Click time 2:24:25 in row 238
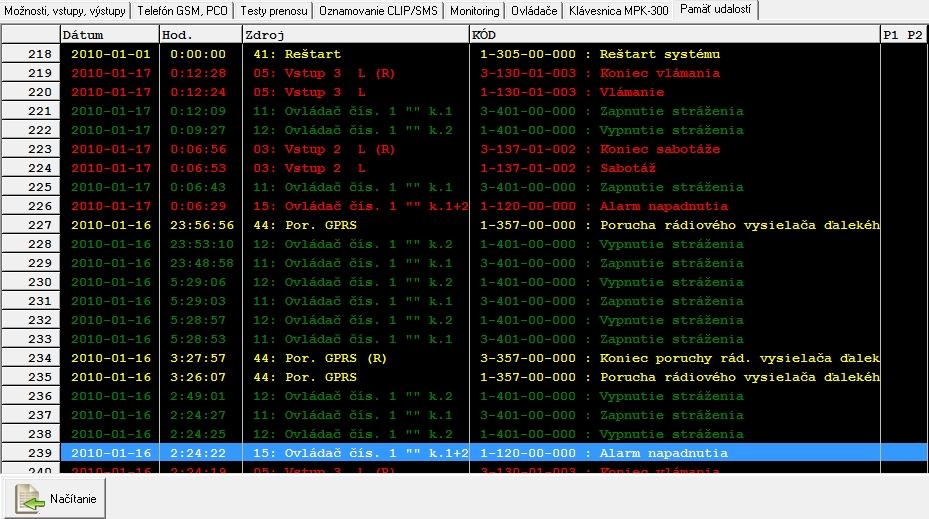 (x=198, y=433)
